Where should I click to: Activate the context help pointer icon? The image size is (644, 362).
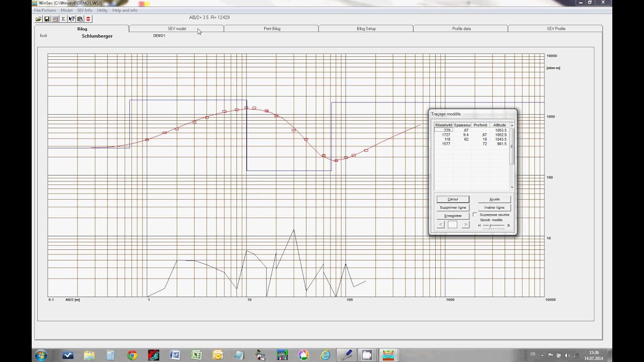click(x=71, y=19)
